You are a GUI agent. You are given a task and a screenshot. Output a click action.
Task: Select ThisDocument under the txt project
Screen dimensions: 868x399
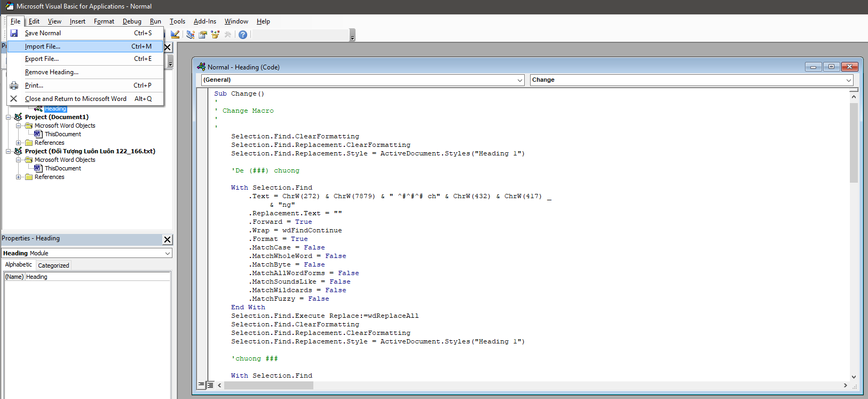click(63, 168)
